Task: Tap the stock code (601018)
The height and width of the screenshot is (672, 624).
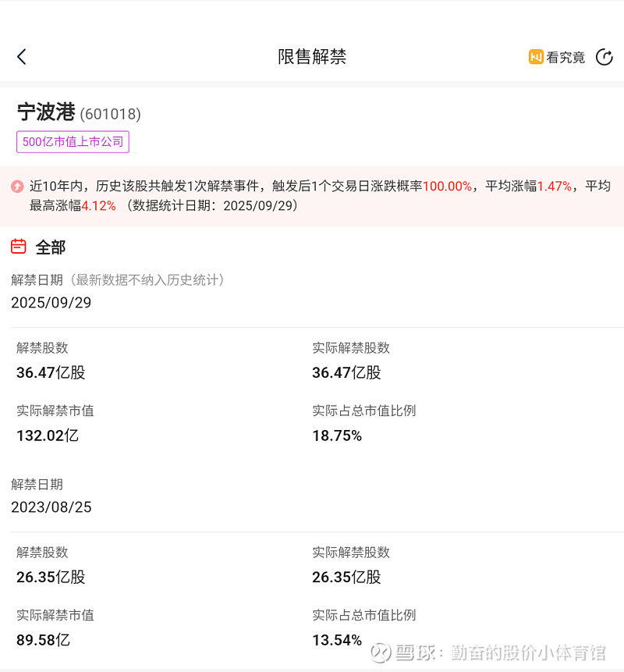Action: [x=110, y=114]
